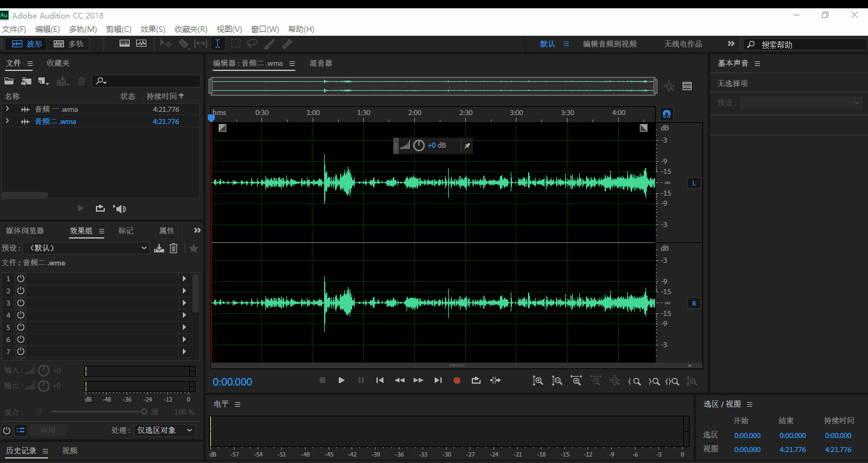Select the Slip tool in toolbar
This screenshot has width=868, height=463.
click(201, 43)
